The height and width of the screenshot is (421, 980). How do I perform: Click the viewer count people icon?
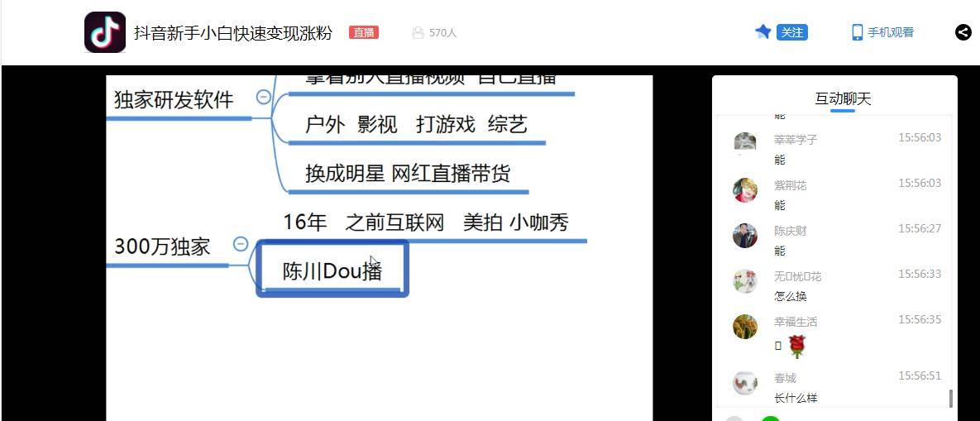(x=418, y=32)
